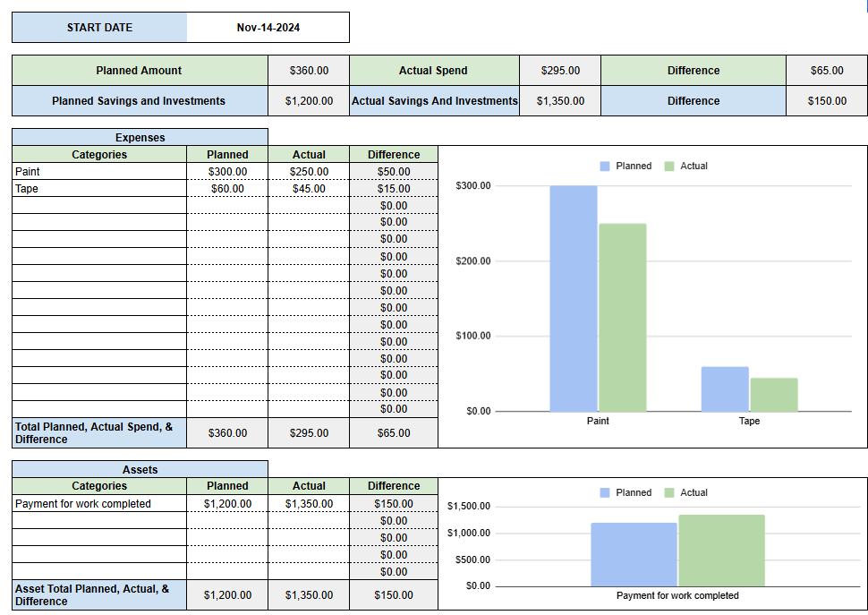Screen dimensions: 868x615
Task: Select the Payment for work completed category cell
Action: click(x=72, y=503)
